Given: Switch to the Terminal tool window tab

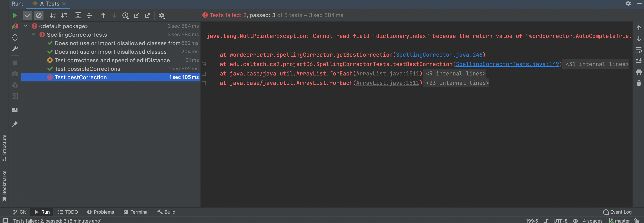Looking at the screenshot, I should 136,212.
